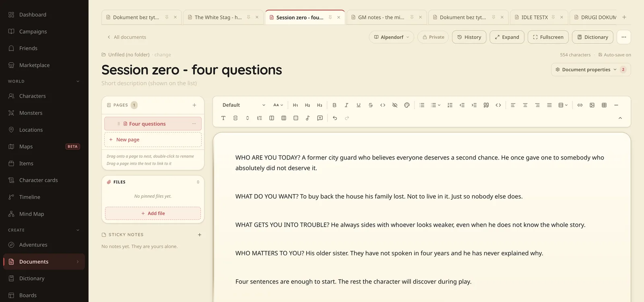Collapse the editor toolbar with the chevron
The width and height of the screenshot is (644, 302).
(x=620, y=118)
